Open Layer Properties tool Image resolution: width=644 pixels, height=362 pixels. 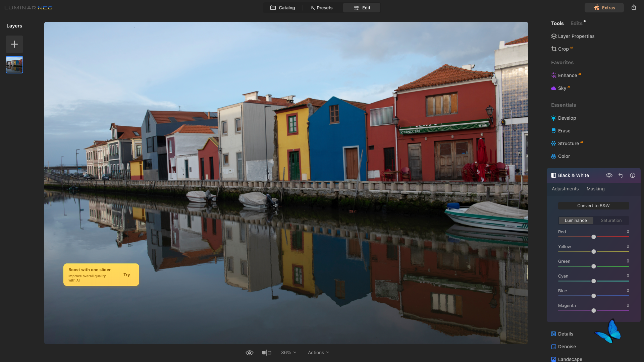click(x=573, y=36)
